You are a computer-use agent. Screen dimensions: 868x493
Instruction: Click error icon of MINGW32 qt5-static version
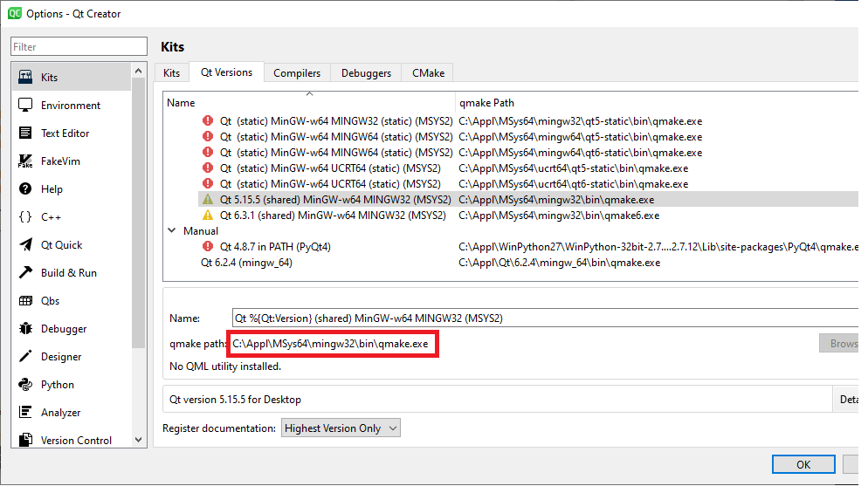(x=208, y=120)
